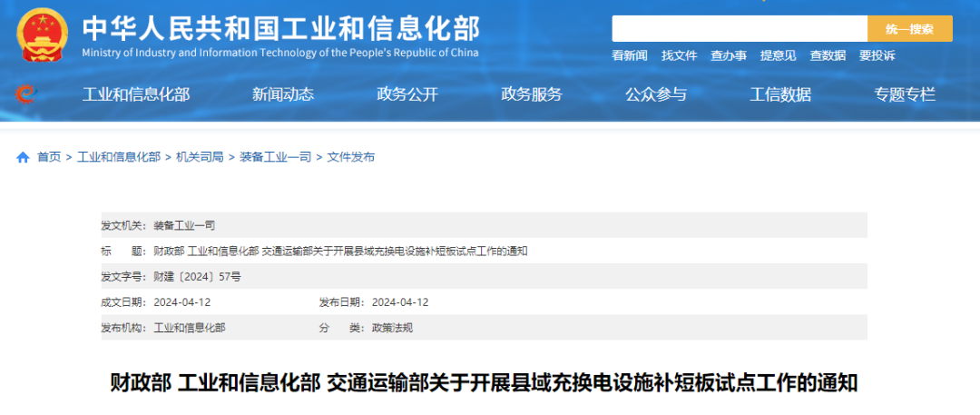
Task: Open the 政务服务 nav menu
Action: click(532, 94)
